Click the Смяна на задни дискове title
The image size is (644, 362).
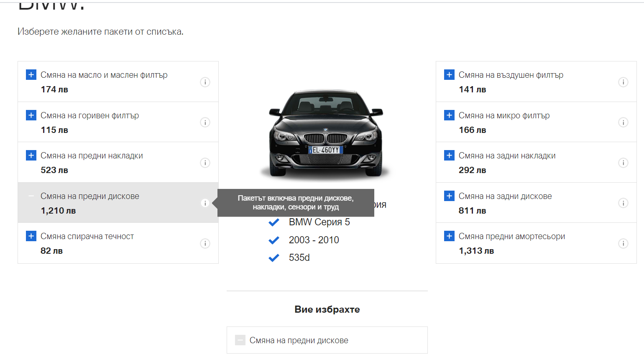coord(505,196)
